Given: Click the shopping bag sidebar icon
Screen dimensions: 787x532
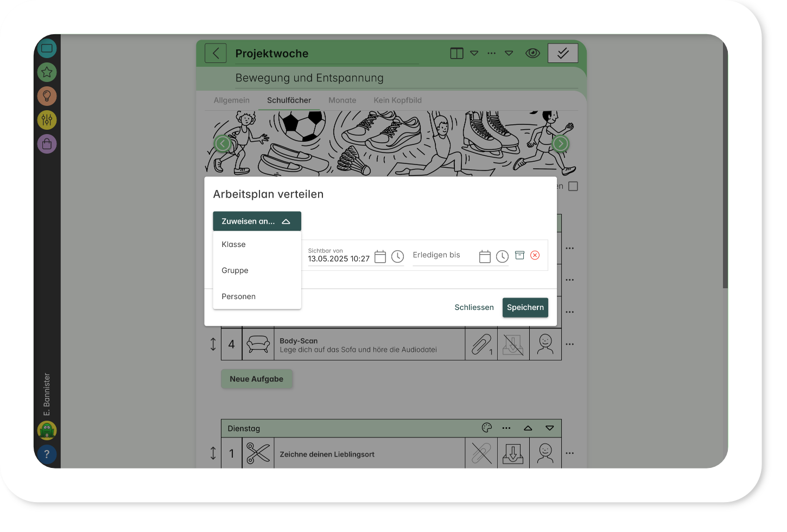Looking at the screenshot, I should (47, 144).
